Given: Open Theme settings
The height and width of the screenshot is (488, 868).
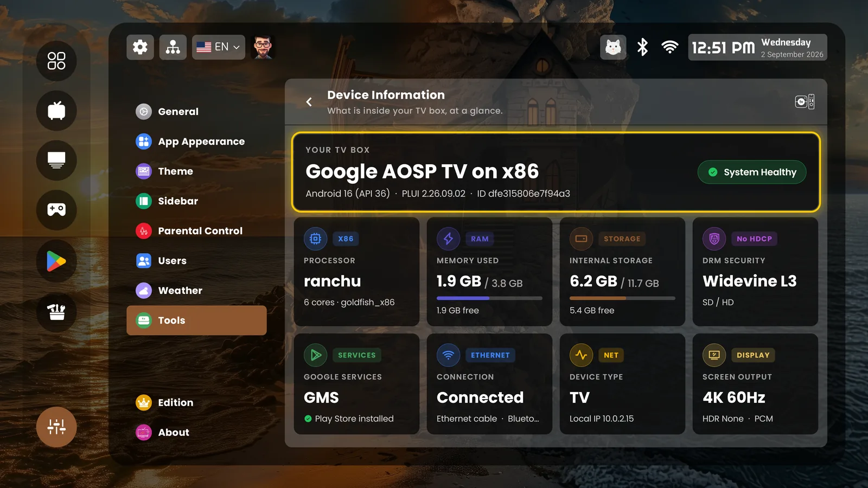Looking at the screenshot, I should (196, 171).
